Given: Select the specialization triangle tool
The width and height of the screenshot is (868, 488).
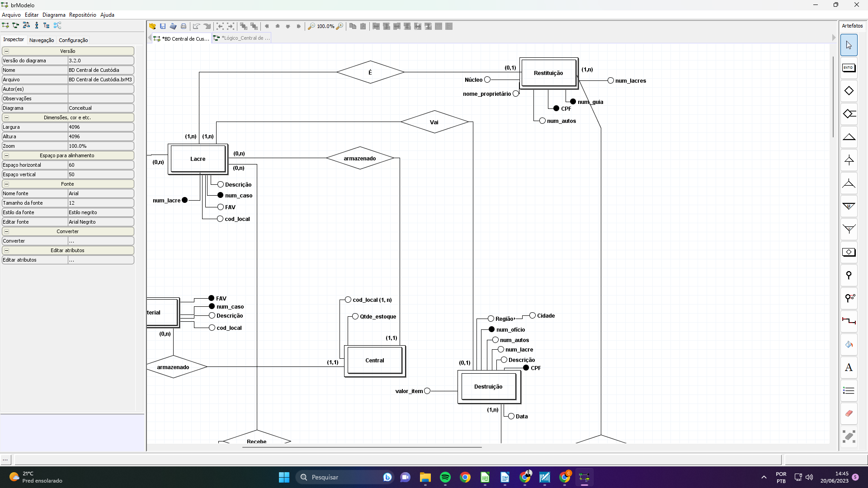Looking at the screenshot, I should (849, 137).
